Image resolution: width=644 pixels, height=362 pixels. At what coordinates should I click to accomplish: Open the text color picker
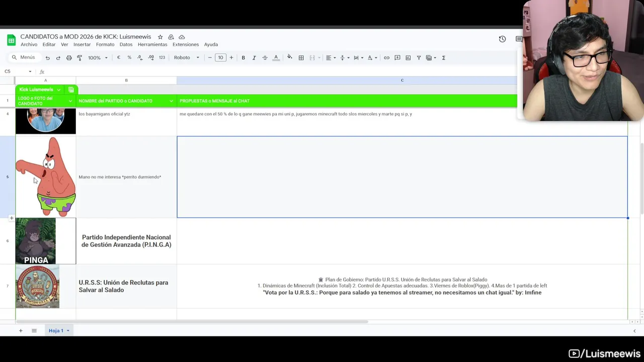tap(276, 58)
